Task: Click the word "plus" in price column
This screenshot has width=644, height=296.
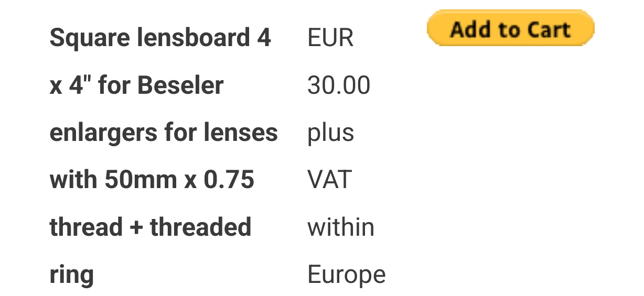Action: pyautogui.click(x=330, y=133)
